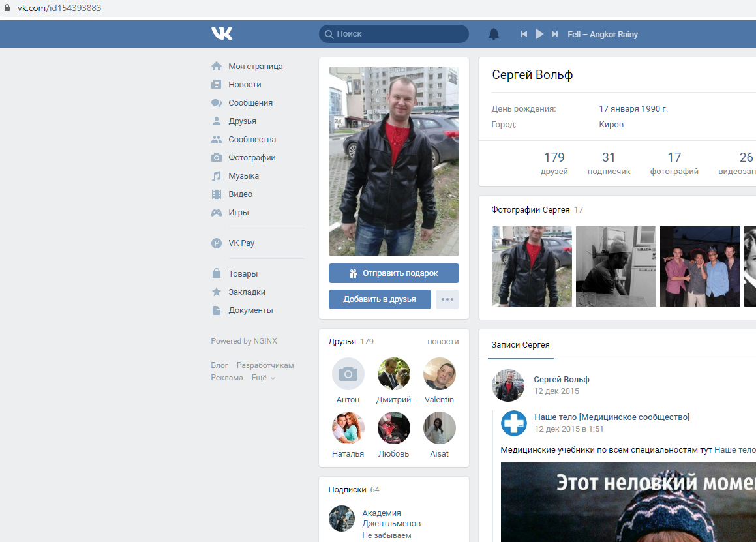Open the first photo of man in jacket

tap(532, 266)
